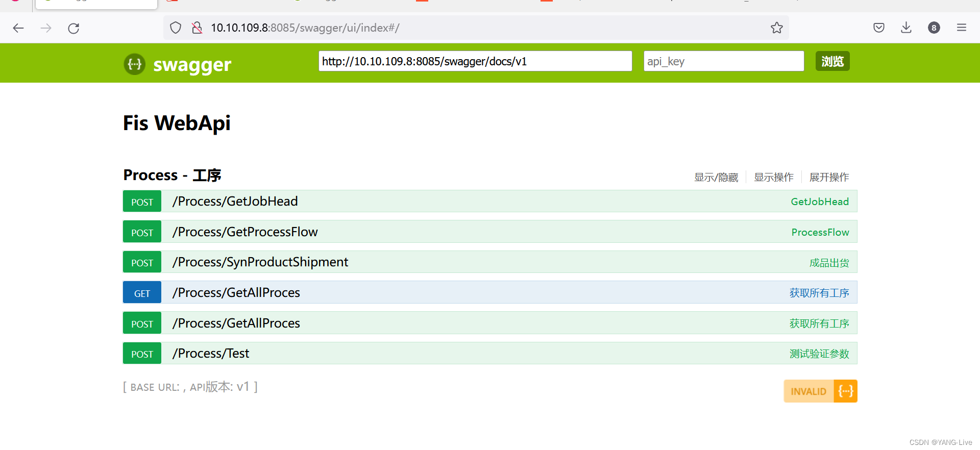
Task: Click POST badge for SynProductShipment
Action: (142, 262)
